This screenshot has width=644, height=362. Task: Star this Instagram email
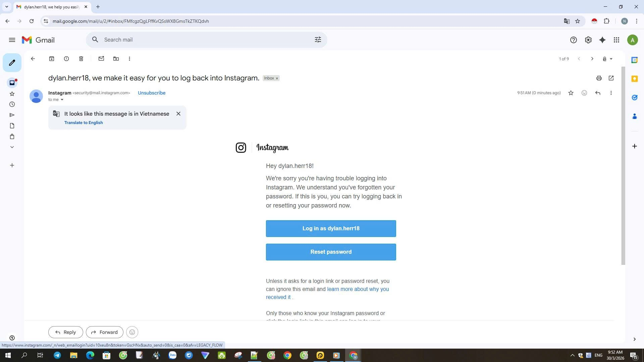coord(571,93)
